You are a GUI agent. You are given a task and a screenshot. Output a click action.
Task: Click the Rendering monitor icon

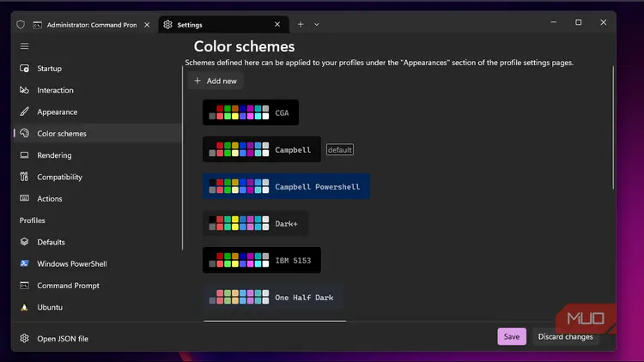[x=24, y=155]
